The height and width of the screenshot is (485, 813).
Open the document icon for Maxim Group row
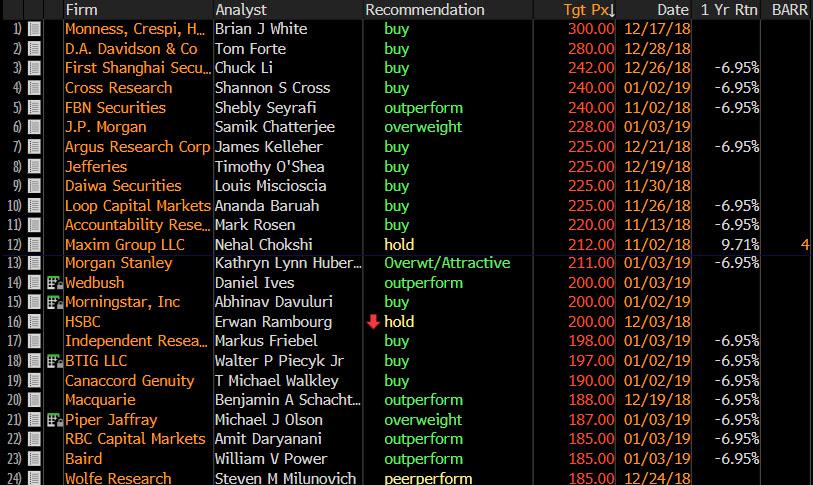point(34,244)
